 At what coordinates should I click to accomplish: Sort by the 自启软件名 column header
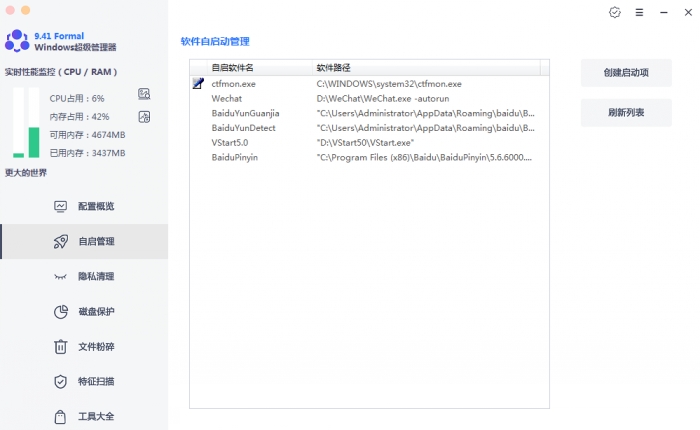coord(259,68)
